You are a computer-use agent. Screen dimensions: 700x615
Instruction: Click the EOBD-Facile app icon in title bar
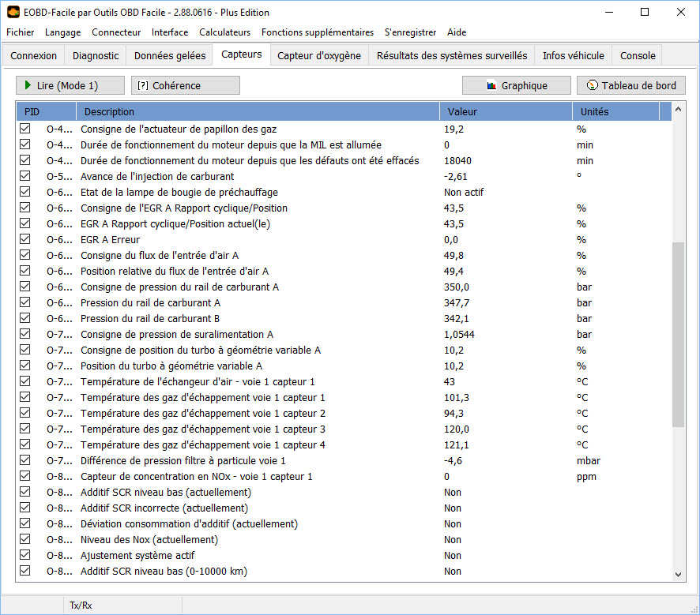tap(13, 12)
